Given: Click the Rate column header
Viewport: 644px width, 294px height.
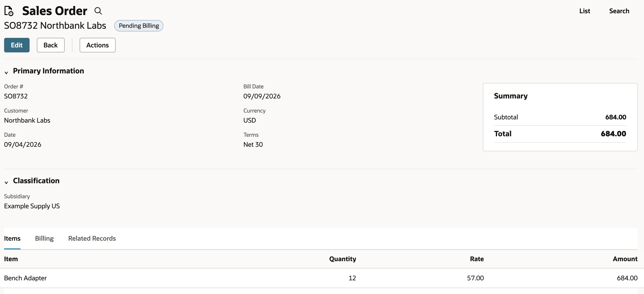Looking at the screenshot, I should coord(477,259).
